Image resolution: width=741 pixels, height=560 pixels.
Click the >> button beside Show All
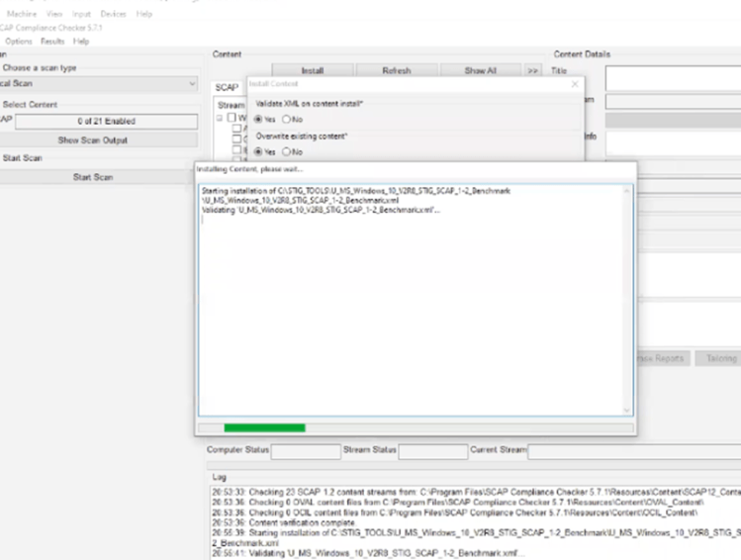click(533, 71)
